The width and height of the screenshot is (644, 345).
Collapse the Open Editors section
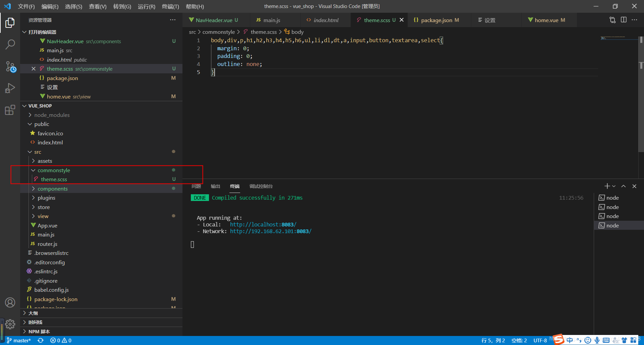[x=24, y=32]
